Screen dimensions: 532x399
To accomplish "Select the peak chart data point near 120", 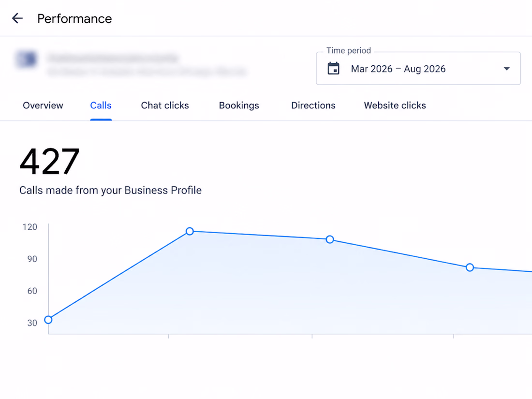I will [x=190, y=231].
